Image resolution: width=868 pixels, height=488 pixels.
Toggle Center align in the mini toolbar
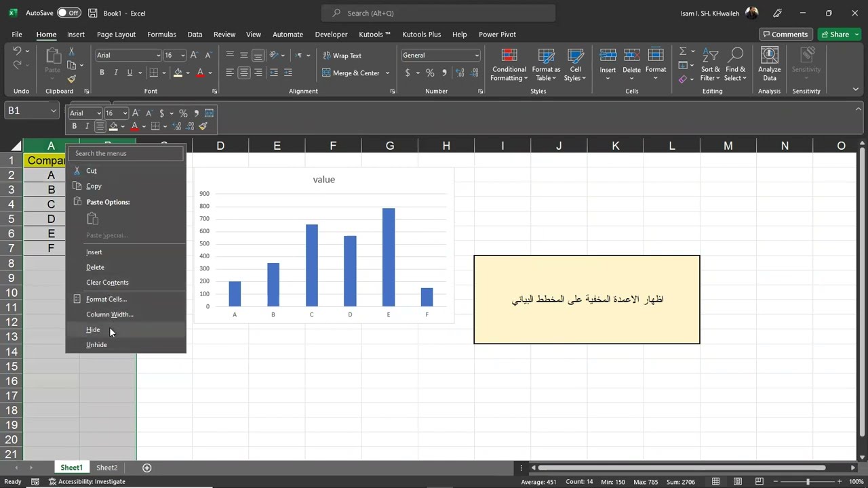point(100,126)
